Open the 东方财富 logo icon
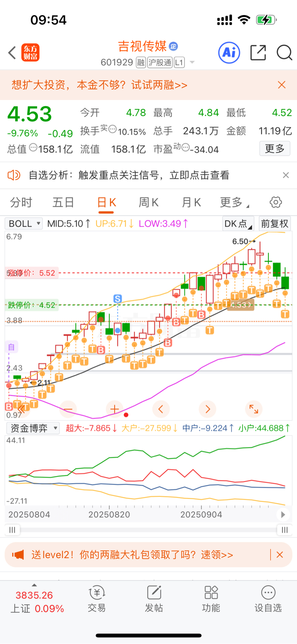 pyautogui.click(x=31, y=53)
